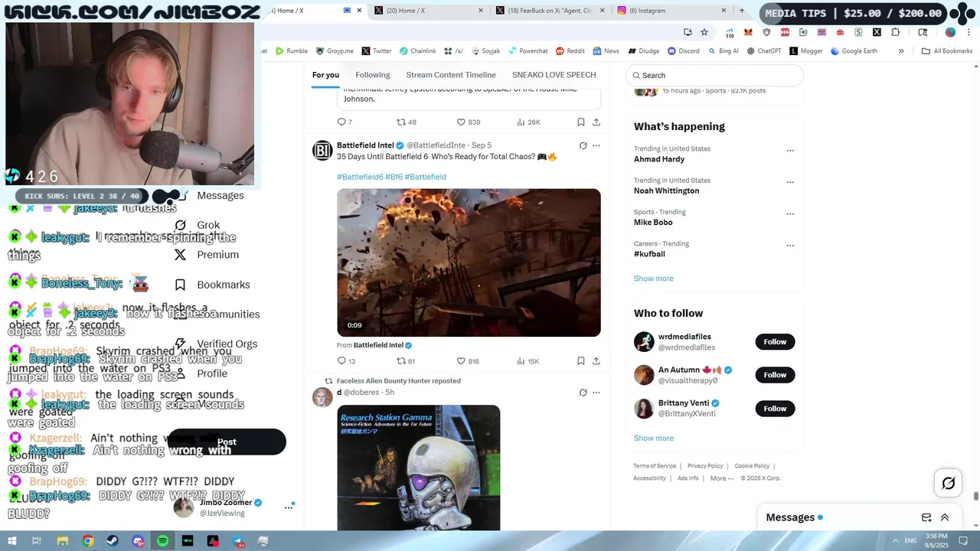
Task: Play the Battlefield 6 explosion video
Action: tap(469, 262)
